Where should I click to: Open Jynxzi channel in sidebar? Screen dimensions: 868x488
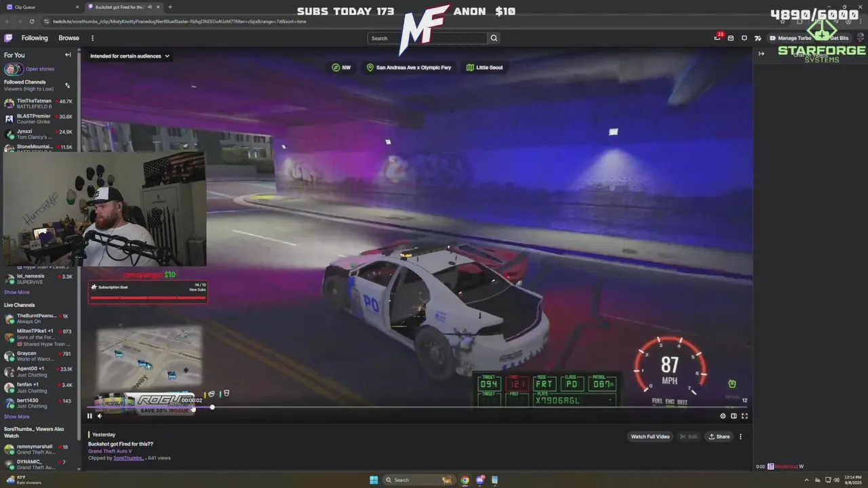pyautogui.click(x=38, y=134)
